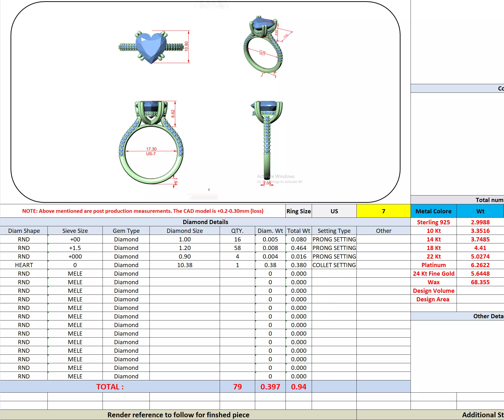Click the Sterling 925 metal cell
The image size is (504, 420).
[x=433, y=222]
